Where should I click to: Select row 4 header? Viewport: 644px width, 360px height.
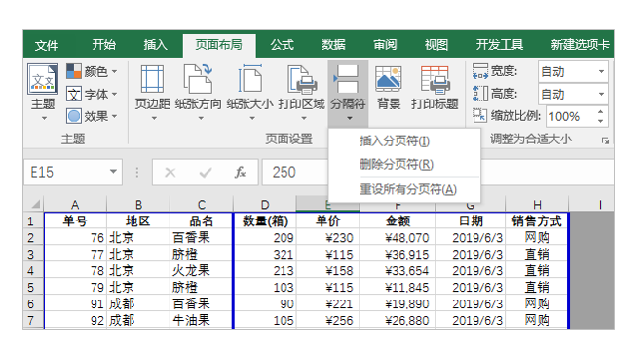[x=33, y=270]
